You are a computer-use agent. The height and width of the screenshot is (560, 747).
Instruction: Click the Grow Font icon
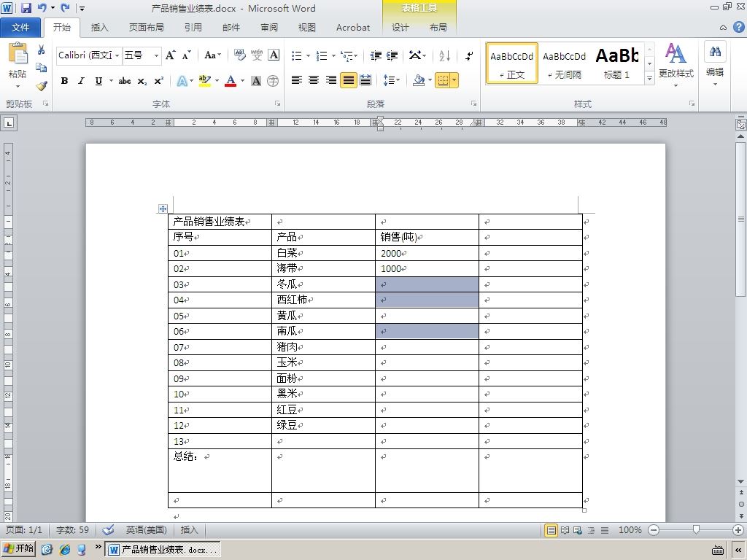170,55
